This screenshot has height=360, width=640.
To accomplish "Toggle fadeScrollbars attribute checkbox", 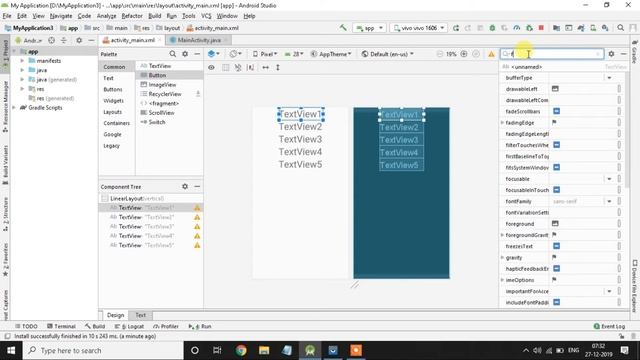I will (556, 111).
